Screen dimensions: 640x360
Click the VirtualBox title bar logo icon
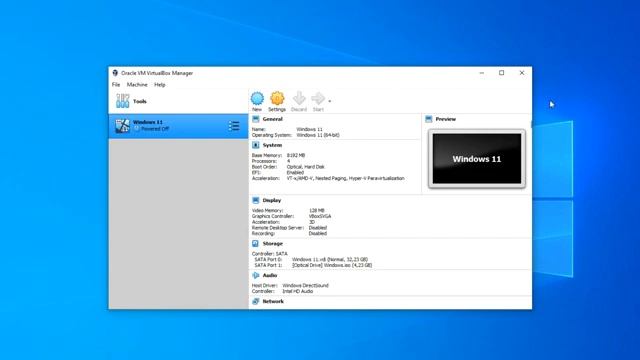click(x=115, y=73)
